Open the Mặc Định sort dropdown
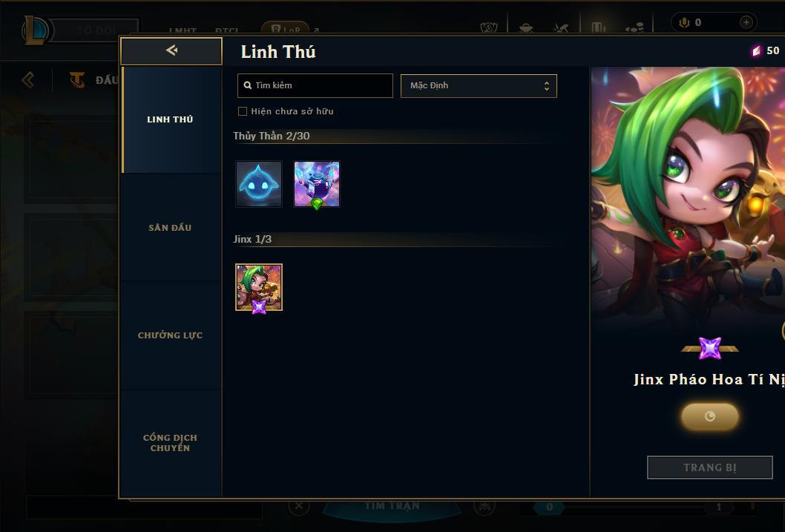This screenshot has height=532, width=785. click(x=479, y=85)
